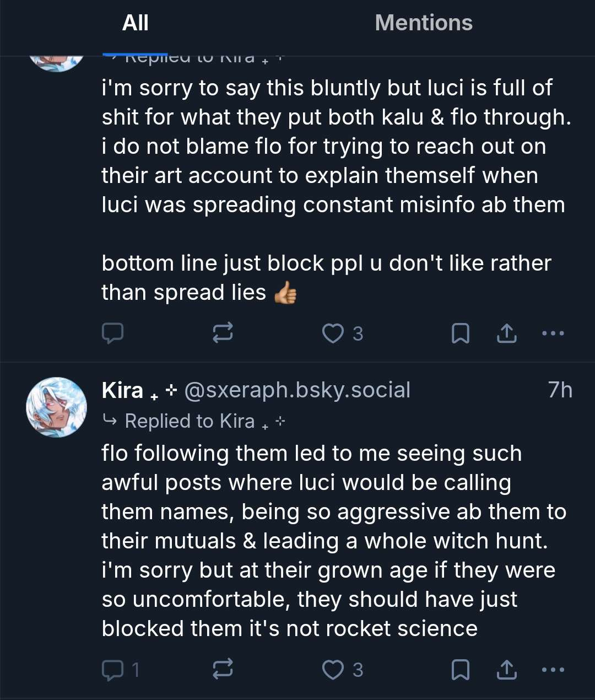595x700 pixels.
Task: Switch to the All notifications tab
Action: click(135, 23)
